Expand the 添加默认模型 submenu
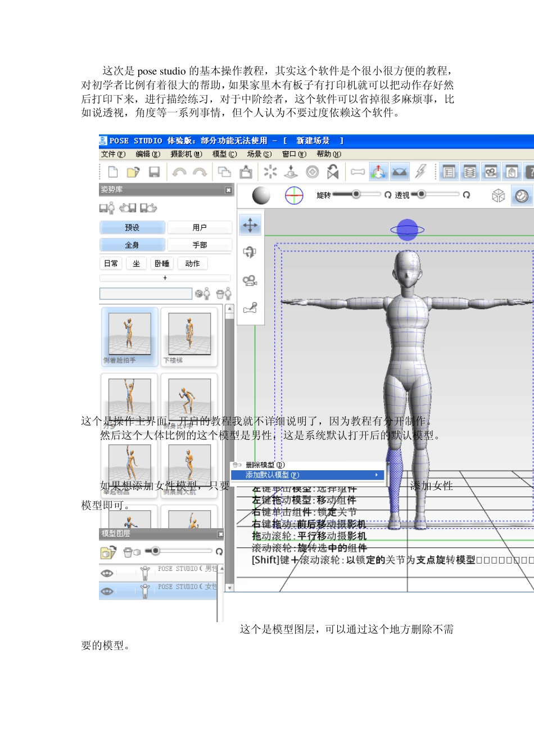Screen dimensions: 534x756 [x=308, y=475]
